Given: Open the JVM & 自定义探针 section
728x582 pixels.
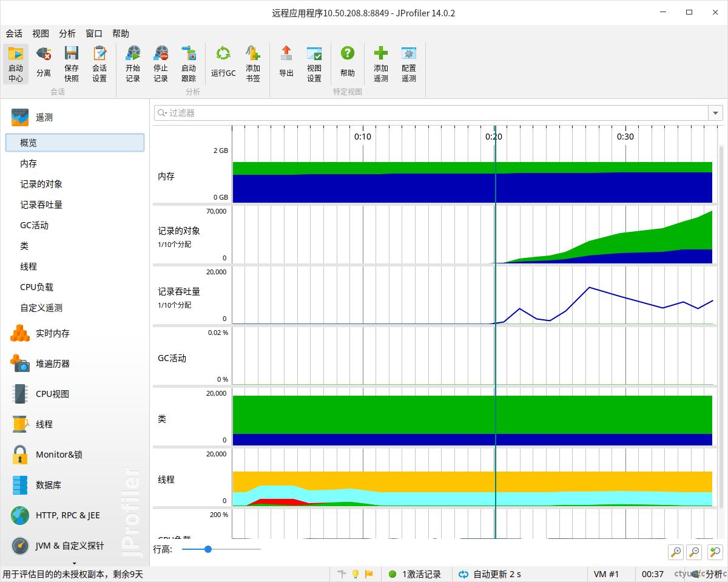Looking at the screenshot, I should 75,546.
